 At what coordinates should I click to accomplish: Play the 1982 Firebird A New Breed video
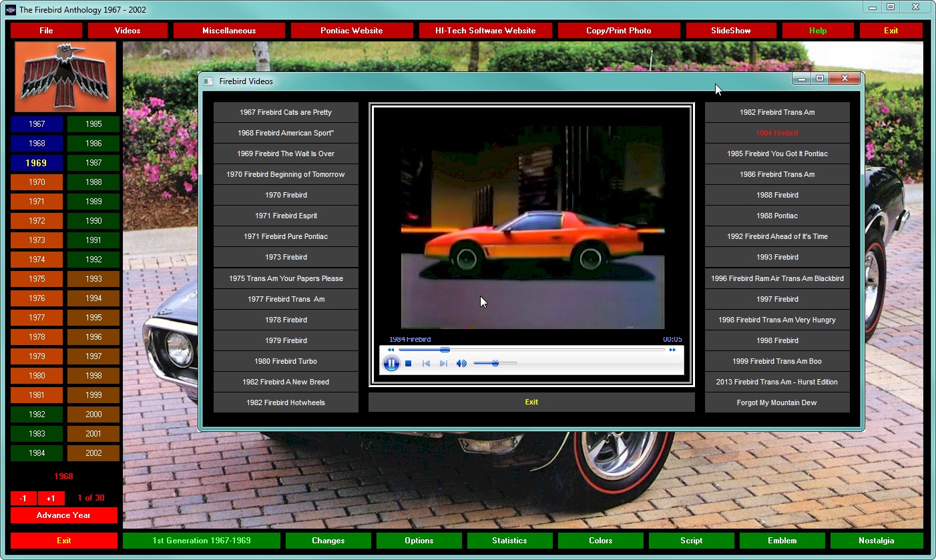(286, 382)
